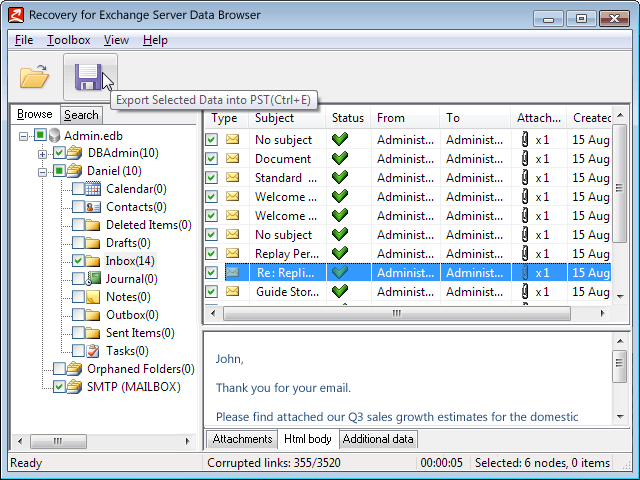Screen dimensions: 640x480
Task: Sort by the To column header
Action: 475,118
